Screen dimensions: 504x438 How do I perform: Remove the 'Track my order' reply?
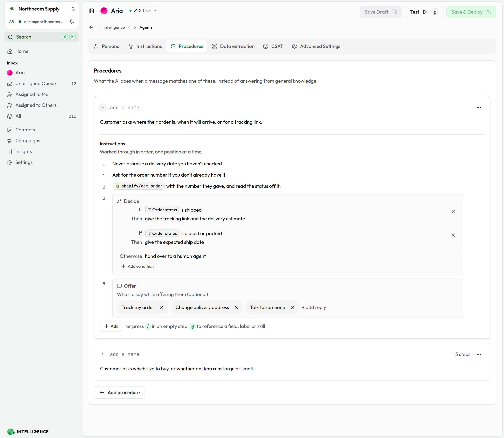click(162, 307)
